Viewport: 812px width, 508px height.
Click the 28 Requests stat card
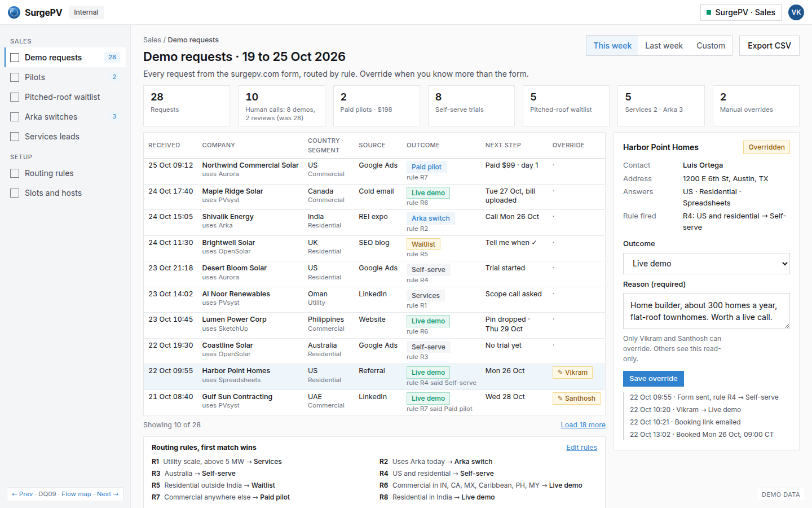click(x=187, y=106)
